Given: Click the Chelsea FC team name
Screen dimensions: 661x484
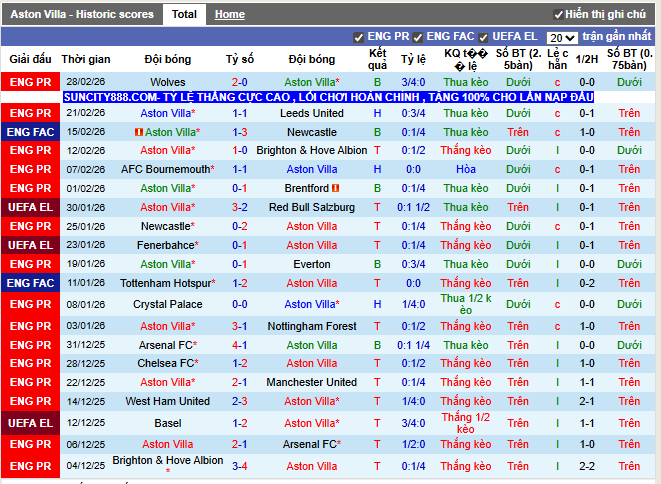Looking at the screenshot, I should pyautogui.click(x=168, y=363).
